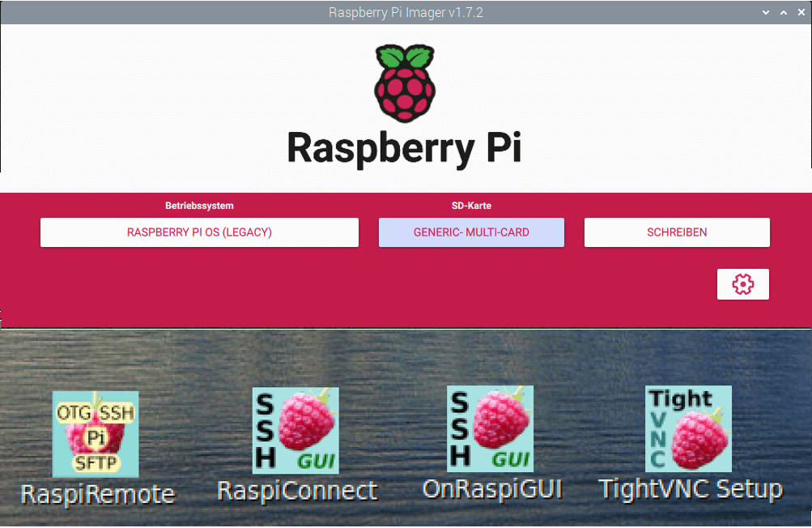Click the RaspiRemote label text

pos(98,494)
